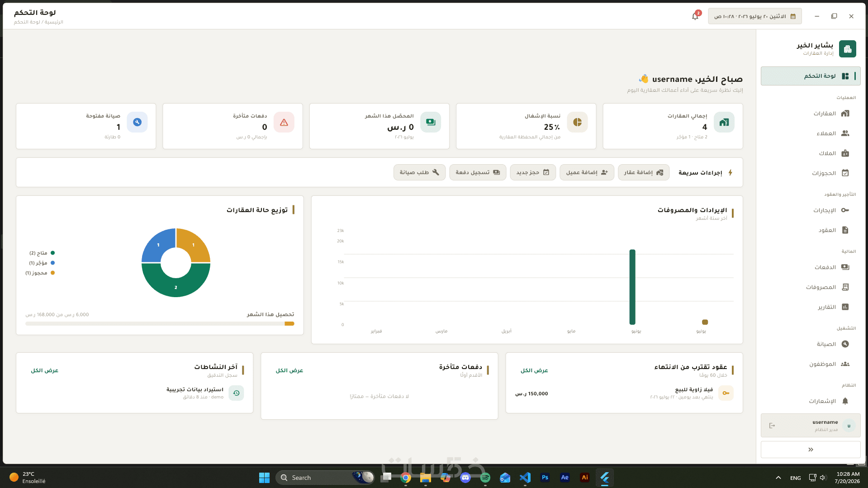868x488 pixels.
Task: Click the 25٪ occupancy value
Action: coord(552,127)
